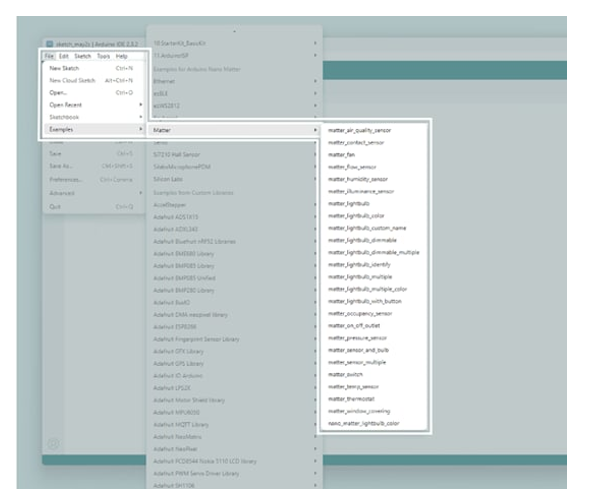The image size is (597, 503).
Task: Expand the 11.ArduinoISP examples submenu
Action: coord(234,56)
